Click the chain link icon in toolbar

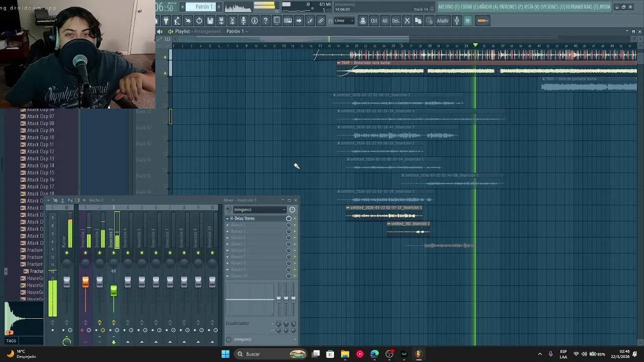click(x=321, y=21)
